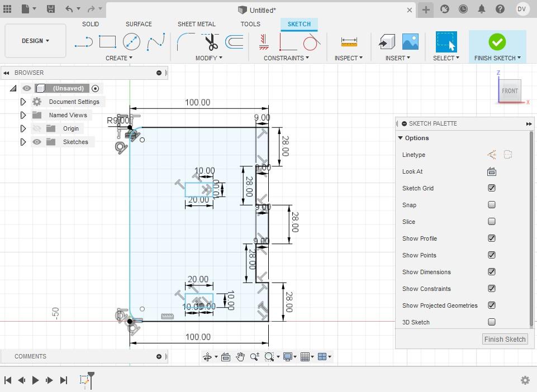Activate the Offset tool
This screenshot has width=537, height=392.
coord(235,42)
